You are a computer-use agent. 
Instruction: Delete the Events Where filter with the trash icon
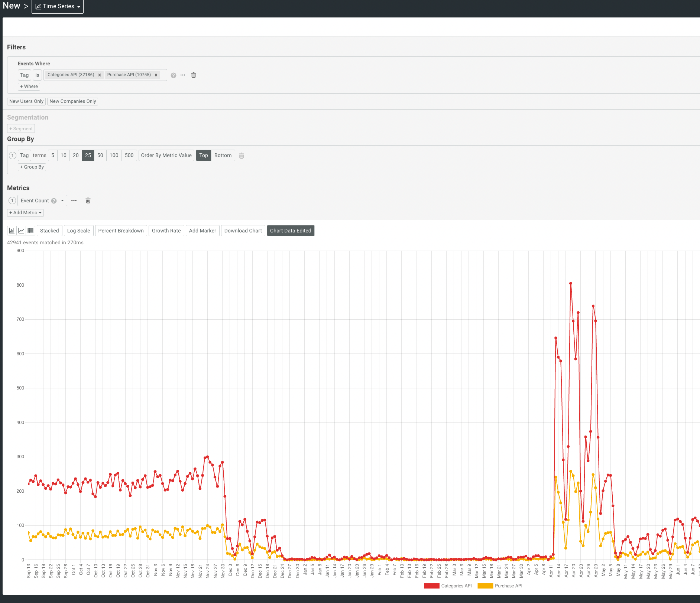(x=193, y=75)
